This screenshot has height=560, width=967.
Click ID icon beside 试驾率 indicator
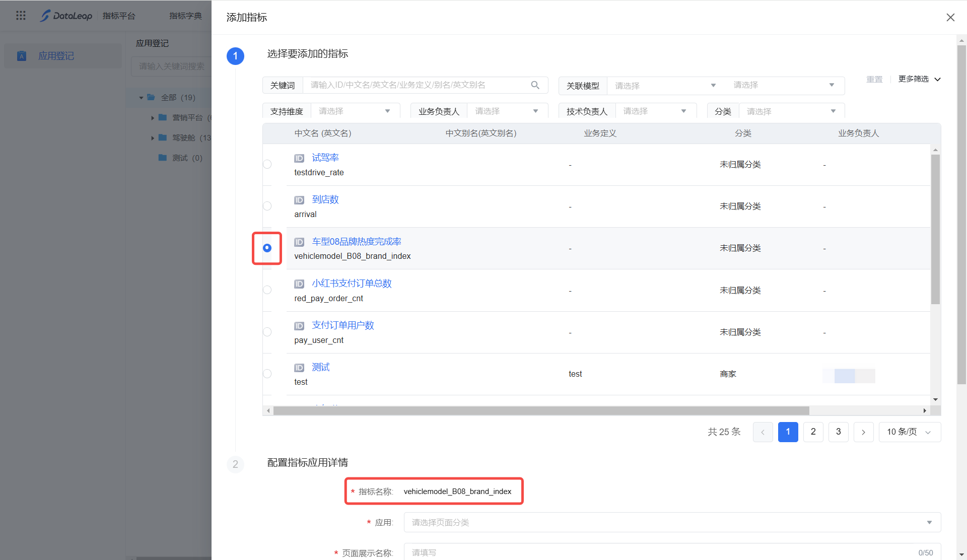299,158
